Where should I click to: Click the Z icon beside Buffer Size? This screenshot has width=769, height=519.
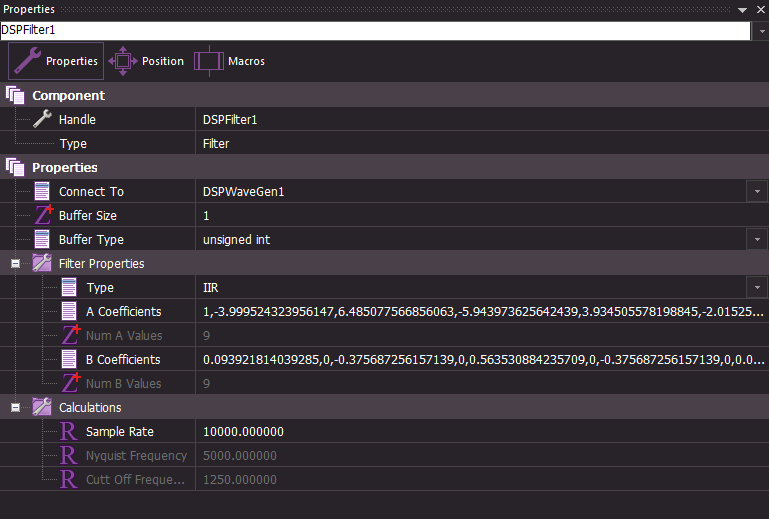pyautogui.click(x=42, y=215)
